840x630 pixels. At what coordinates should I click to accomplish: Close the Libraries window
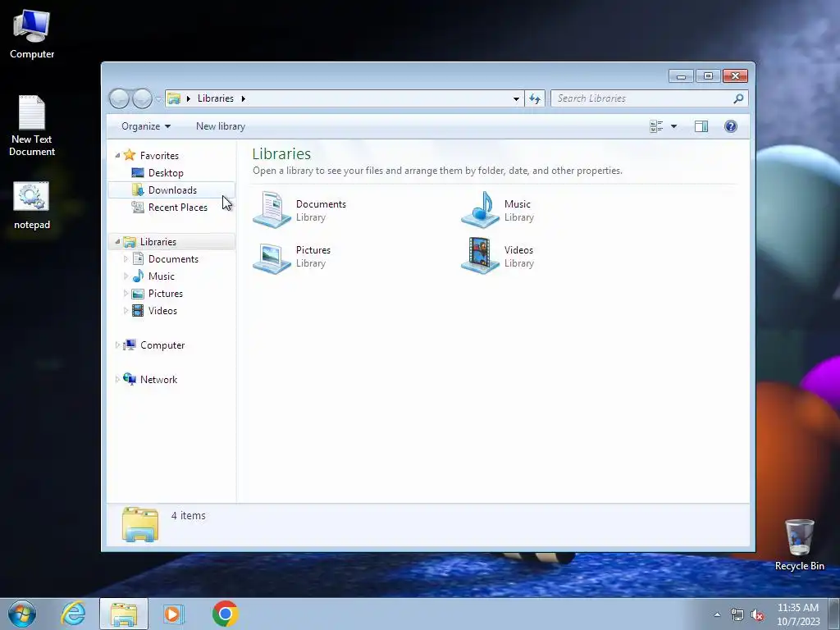click(x=735, y=76)
